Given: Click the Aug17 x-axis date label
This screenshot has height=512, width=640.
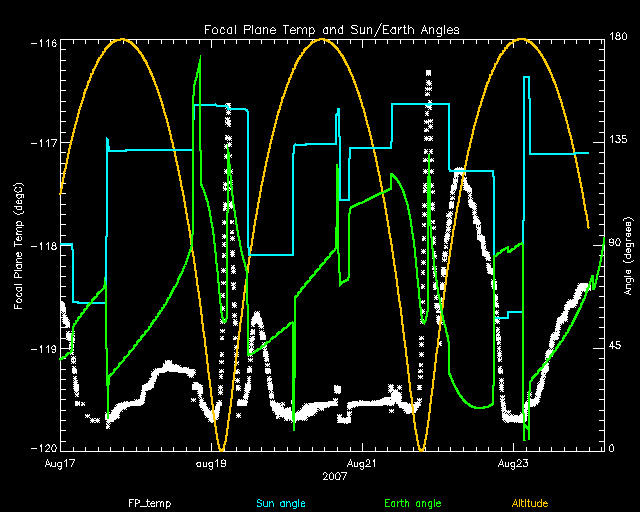Looking at the screenshot, I should tap(61, 464).
